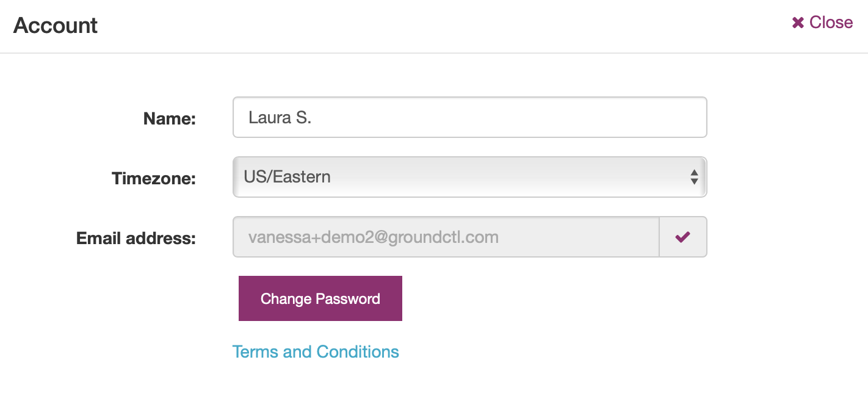Click the Laura S. text in Name

280,117
